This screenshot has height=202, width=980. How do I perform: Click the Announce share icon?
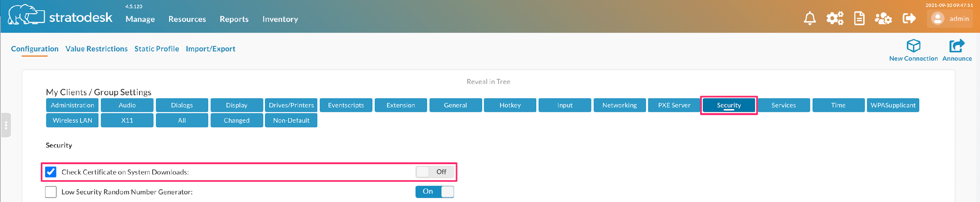956,46
